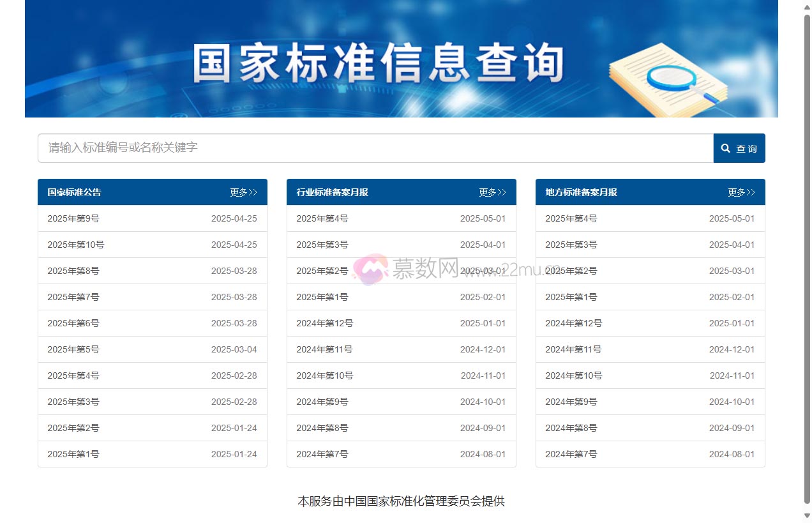Image resolution: width=812 pixels, height=523 pixels.
Task: Open 国家标准公告 2025年第10号
Action: point(76,245)
